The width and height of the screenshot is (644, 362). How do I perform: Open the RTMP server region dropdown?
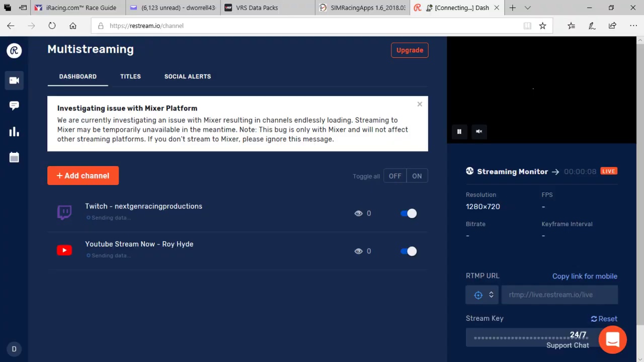tap(482, 295)
